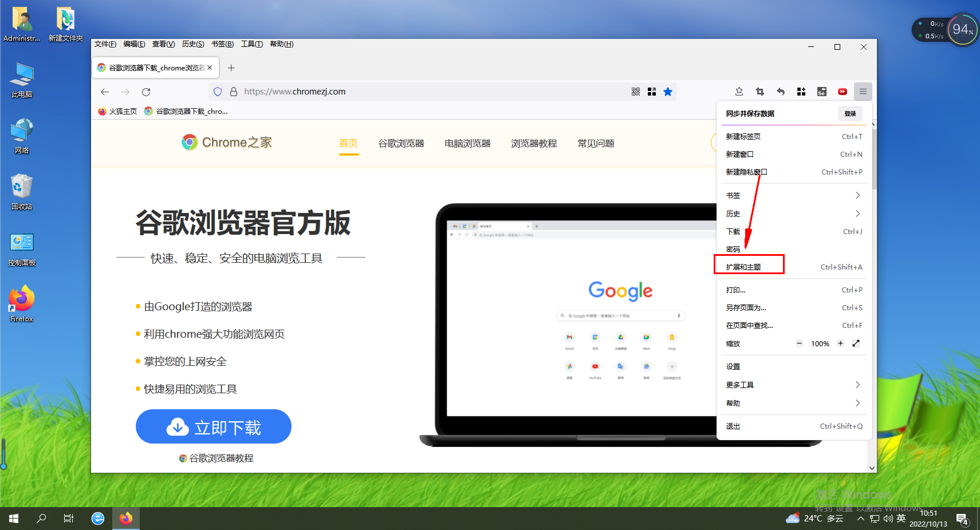Click the taskbar search magnifier
The height and width of the screenshot is (530, 980).
tap(41, 519)
